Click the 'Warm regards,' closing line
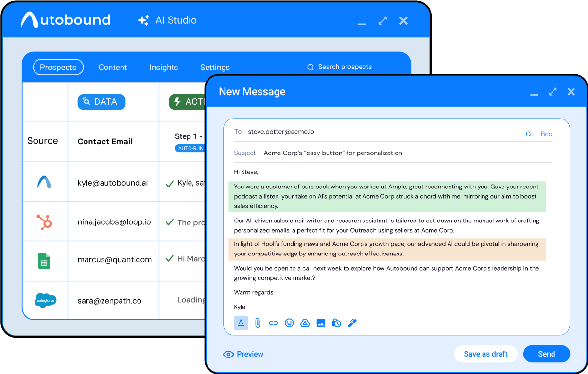The height and width of the screenshot is (374, 588). click(254, 292)
